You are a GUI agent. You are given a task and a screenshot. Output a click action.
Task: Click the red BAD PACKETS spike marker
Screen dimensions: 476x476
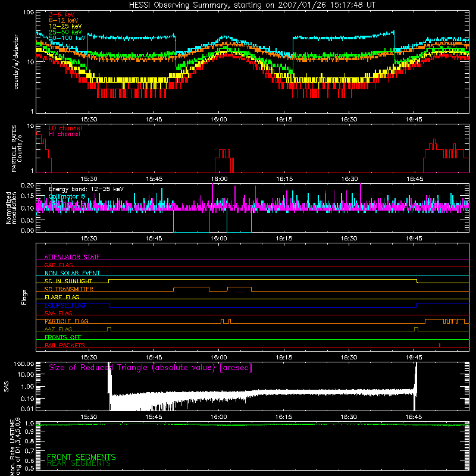click(x=440, y=345)
